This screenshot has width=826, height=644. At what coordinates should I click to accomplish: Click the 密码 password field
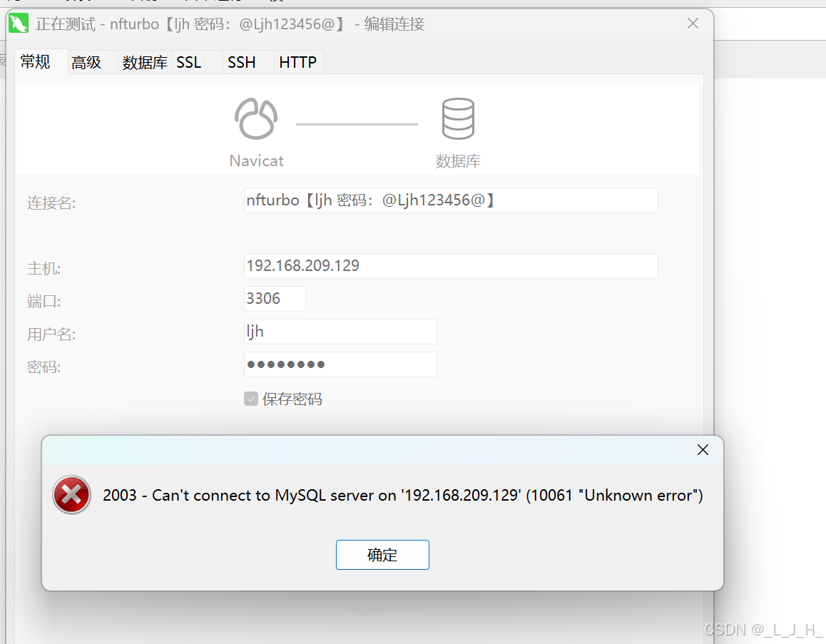coord(340,364)
